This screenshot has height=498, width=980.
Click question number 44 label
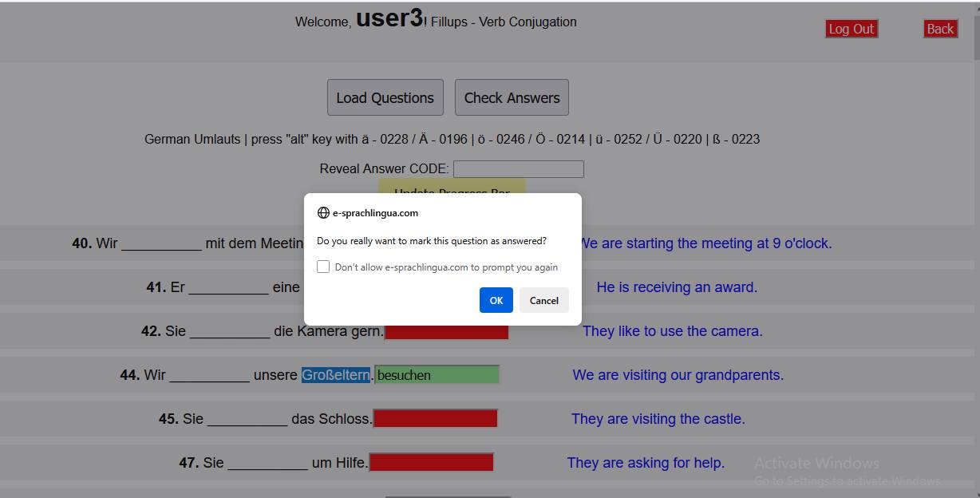coord(130,374)
